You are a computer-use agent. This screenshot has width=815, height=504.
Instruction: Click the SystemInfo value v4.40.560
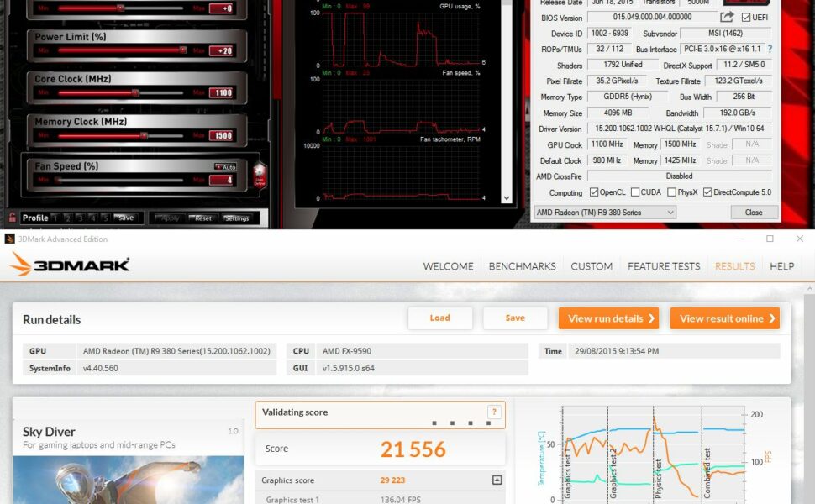tap(100, 369)
